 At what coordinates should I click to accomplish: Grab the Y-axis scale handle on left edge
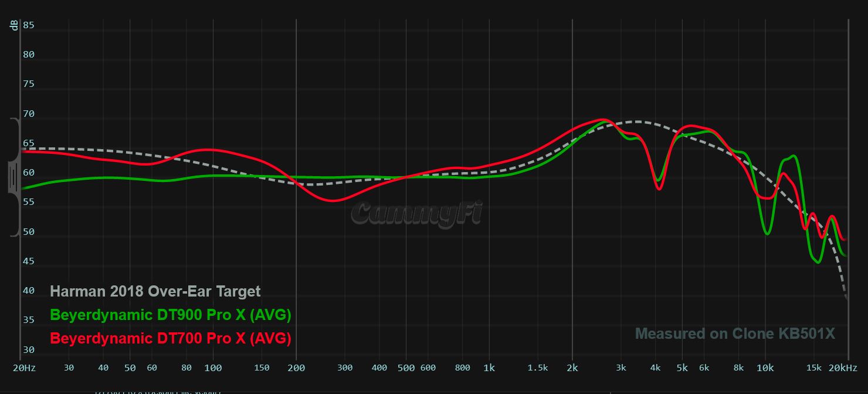pos(14,177)
